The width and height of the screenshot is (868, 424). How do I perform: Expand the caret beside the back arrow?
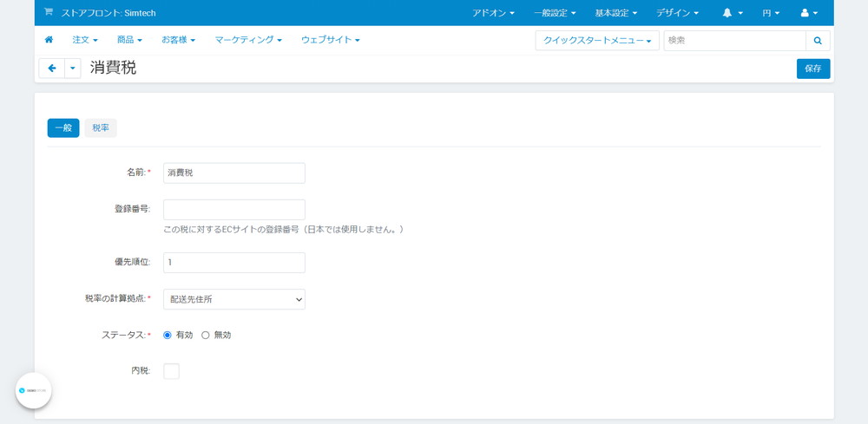(x=73, y=68)
